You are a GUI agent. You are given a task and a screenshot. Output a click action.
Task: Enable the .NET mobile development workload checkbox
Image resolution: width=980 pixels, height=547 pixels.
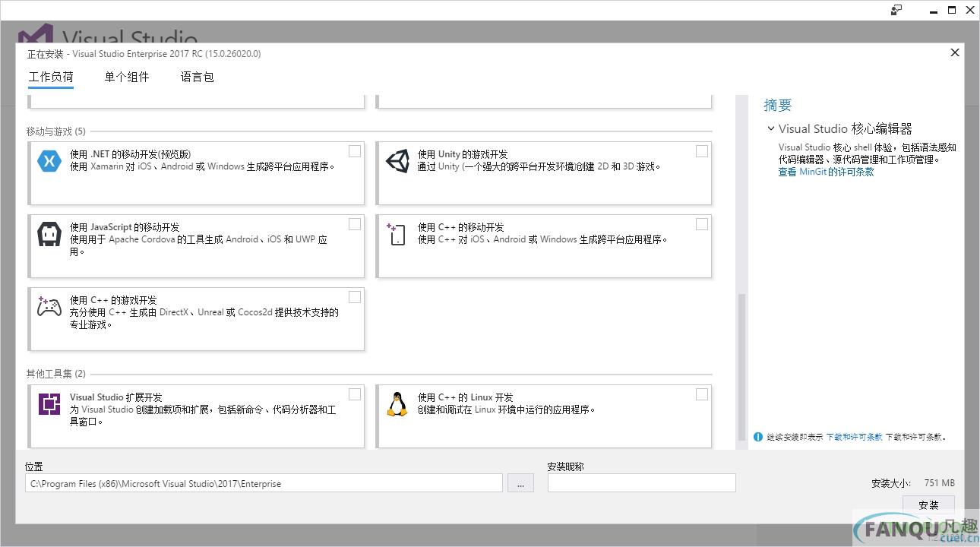355,151
